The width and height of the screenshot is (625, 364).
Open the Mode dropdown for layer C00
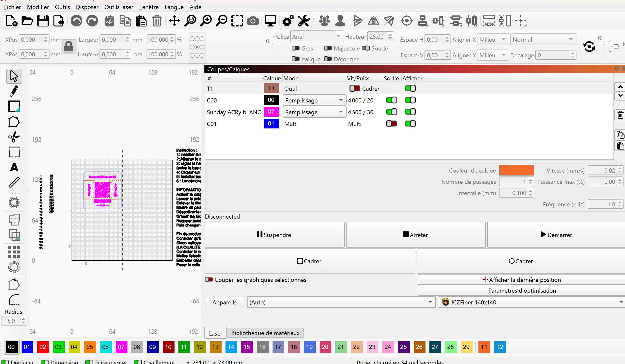pyautogui.click(x=314, y=100)
